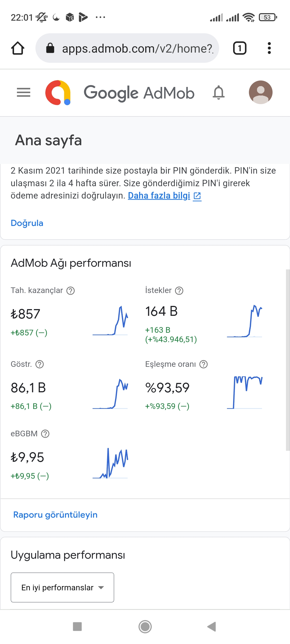The image size is (290, 644).
Task: Tap the browser home icon
Action: click(18, 48)
